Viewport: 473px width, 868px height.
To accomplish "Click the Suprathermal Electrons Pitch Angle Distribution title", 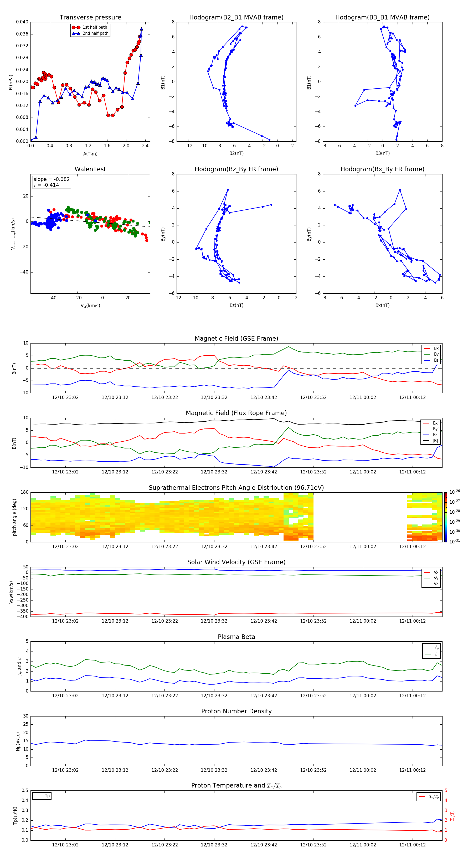I will pos(236,488).
